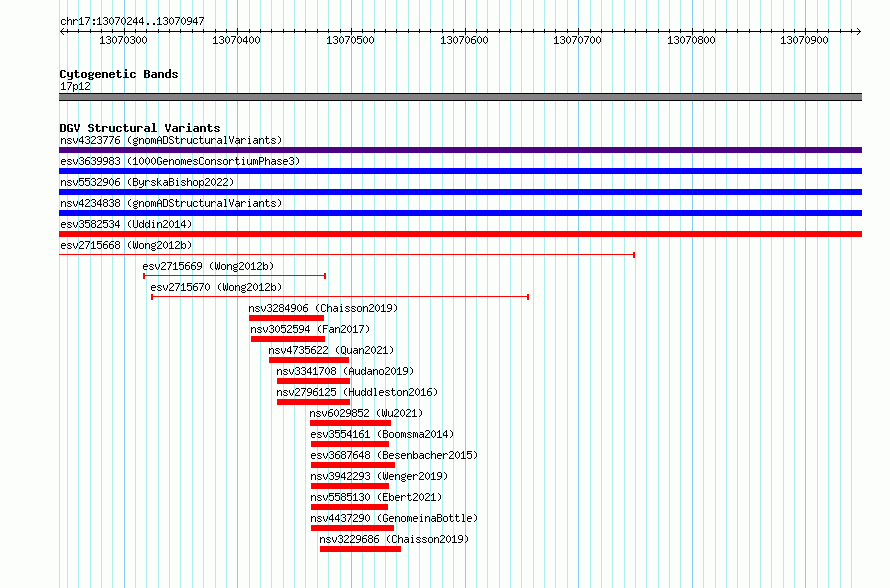
Task: Click the esv2715670 Wong2012b label
Action: (x=216, y=287)
